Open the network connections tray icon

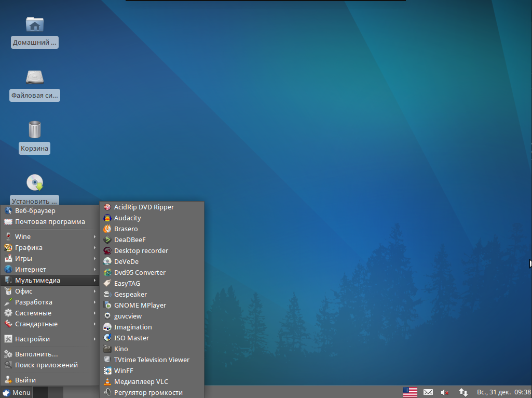pyautogui.click(x=463, y=392)
